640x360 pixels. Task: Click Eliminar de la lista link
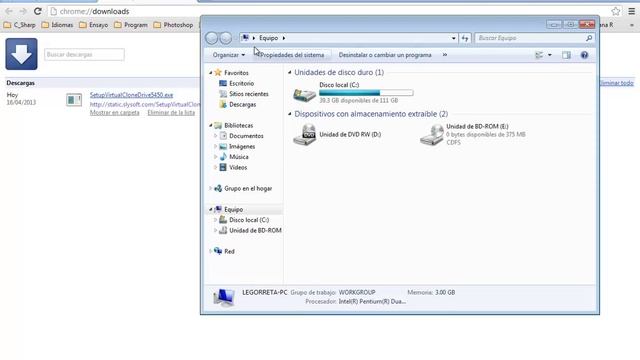coord(171,113)
